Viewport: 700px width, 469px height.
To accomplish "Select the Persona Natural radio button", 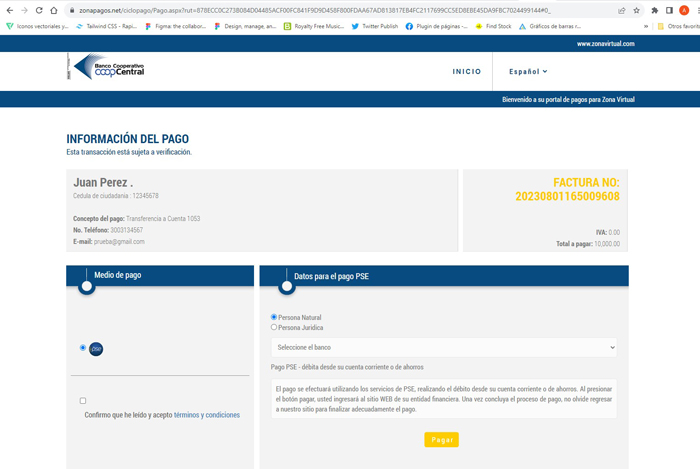I will [274, 317].
